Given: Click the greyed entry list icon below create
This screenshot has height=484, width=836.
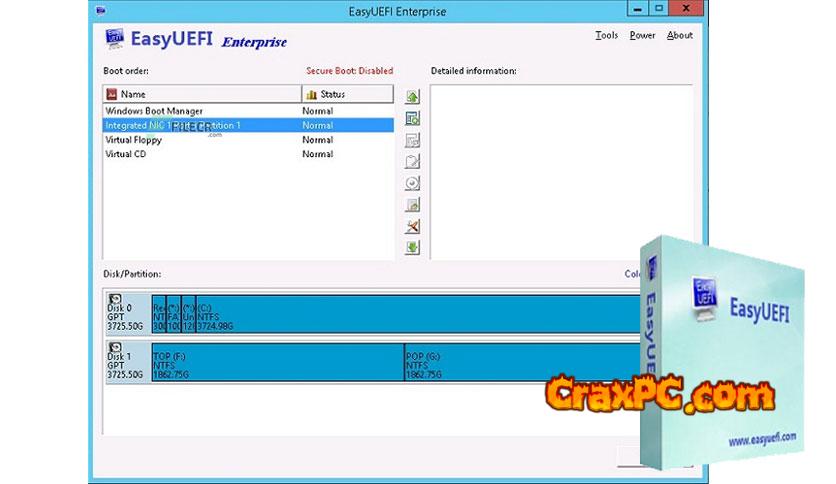Looking at the screenshot, I should click(x=412, y=140).
